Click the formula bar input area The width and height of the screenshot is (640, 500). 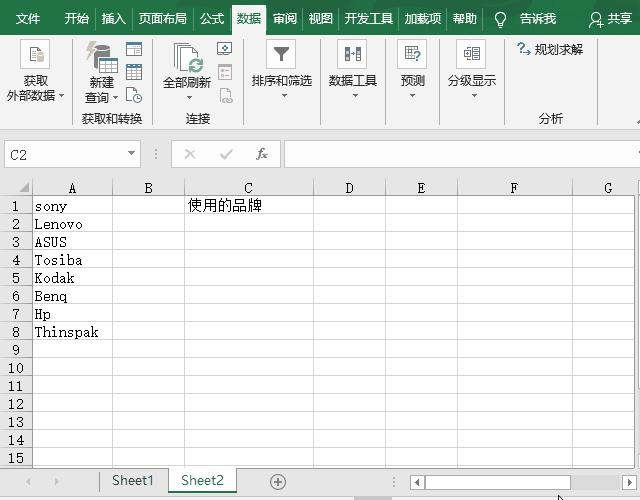tap(461, 154)
